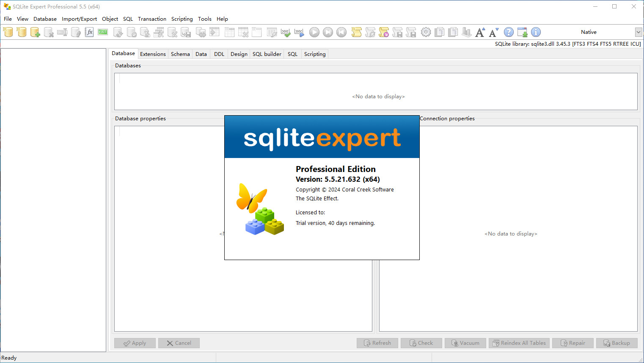
Task: Open the Native style dropdown
Action: tap(638, 32)
